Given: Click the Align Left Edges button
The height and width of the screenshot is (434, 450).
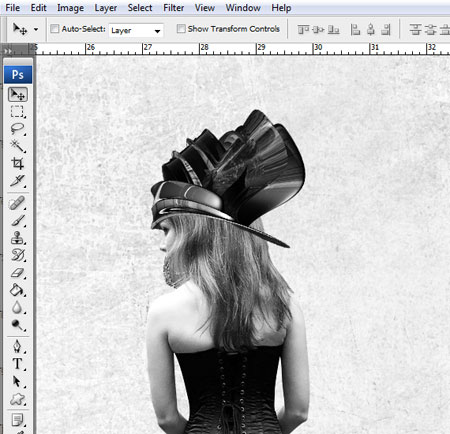Looking at the screenshot, I should tap(355, 30).
